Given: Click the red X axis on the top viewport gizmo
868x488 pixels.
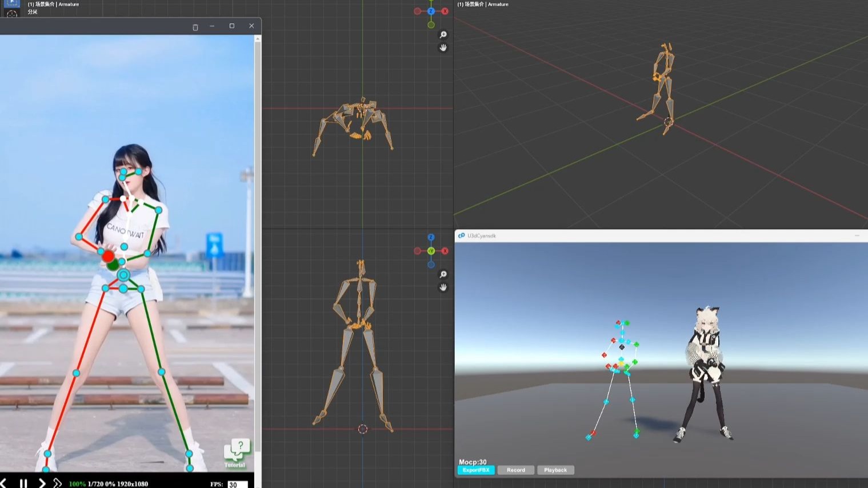Looking at the screenshot, I should tap(445, 11).
